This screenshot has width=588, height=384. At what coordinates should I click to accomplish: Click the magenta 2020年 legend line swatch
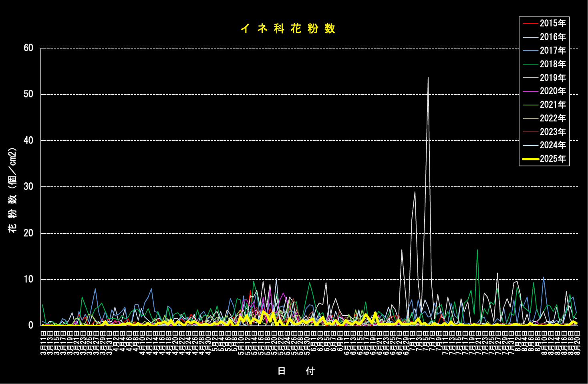[x=530, y=91]
